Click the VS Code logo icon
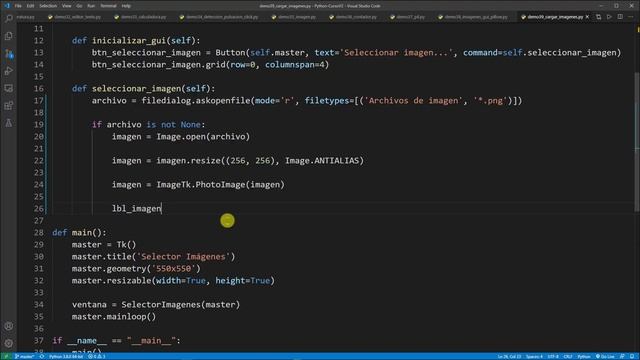The image size is (640, 360). point(7,6)
